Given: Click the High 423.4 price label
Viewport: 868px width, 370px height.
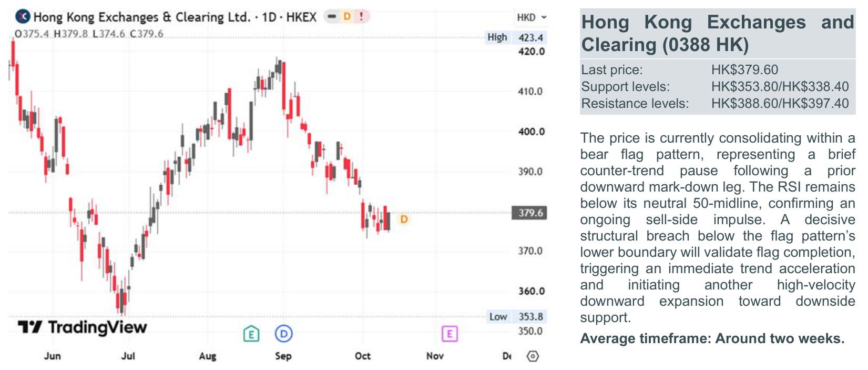Looking at the screenshot, I should pos(516,37).
